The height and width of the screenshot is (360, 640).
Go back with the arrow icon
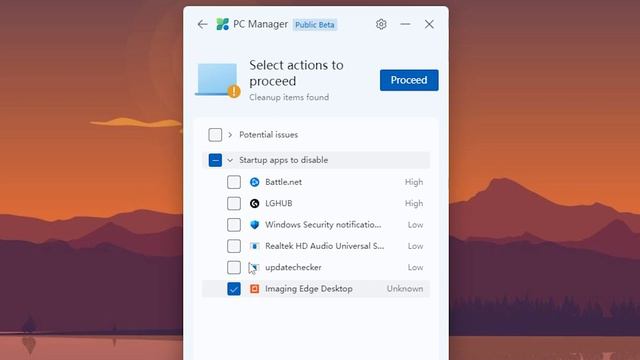[202, 24]
